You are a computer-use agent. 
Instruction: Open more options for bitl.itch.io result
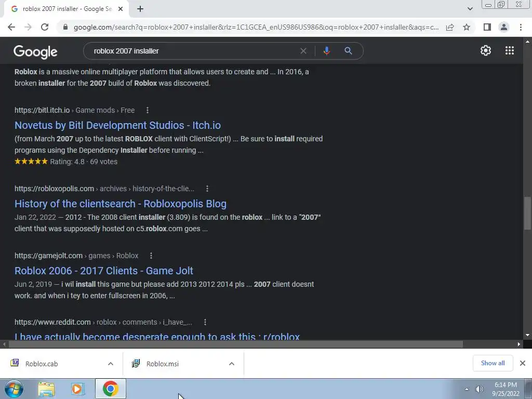(147, 110)
